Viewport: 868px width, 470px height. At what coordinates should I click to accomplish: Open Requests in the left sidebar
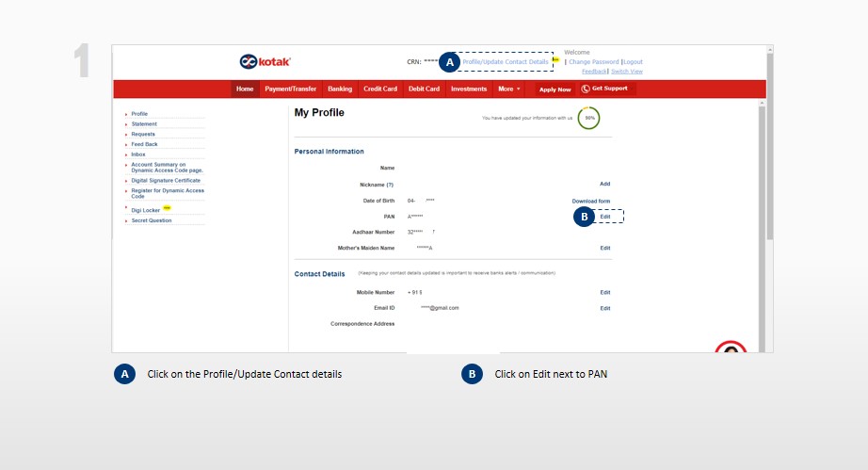coord(143,134)
